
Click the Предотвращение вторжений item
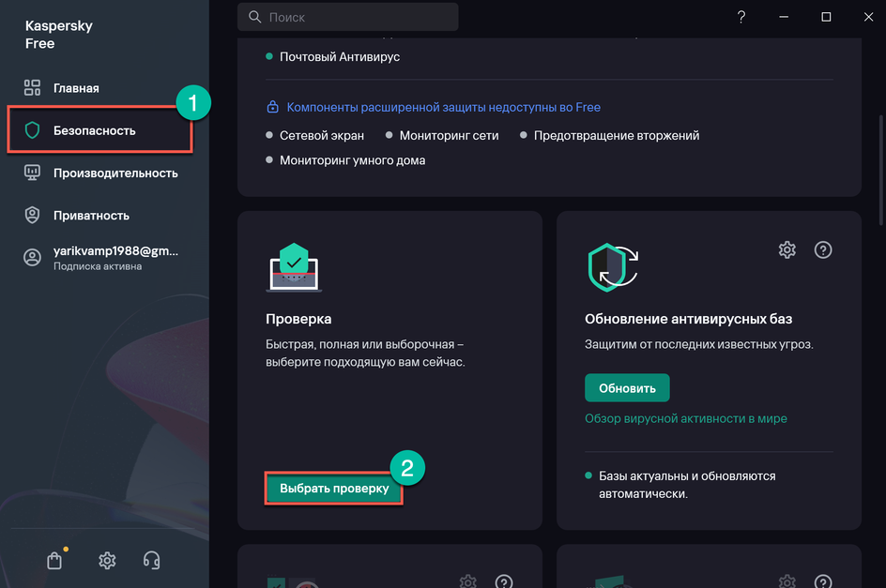(617, 136)
